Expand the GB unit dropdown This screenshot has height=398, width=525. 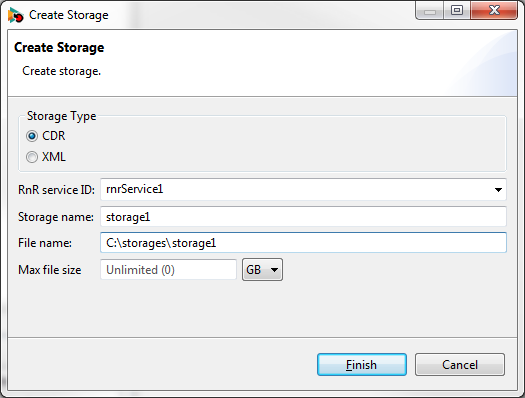pos(262,269)
